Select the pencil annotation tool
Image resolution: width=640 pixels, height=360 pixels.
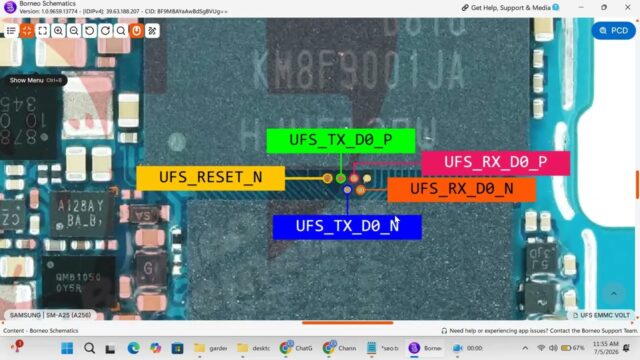pos(152,31)
